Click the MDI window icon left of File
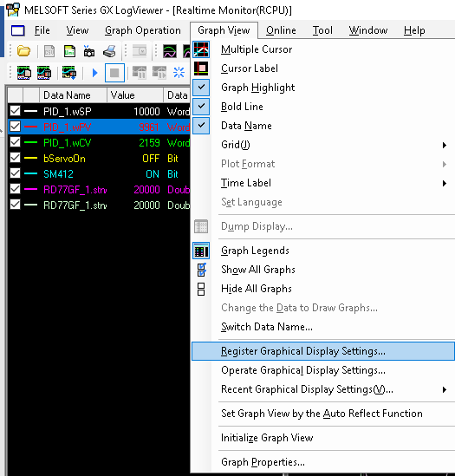This screenshot has height=476, width=455. pos(17,30)
